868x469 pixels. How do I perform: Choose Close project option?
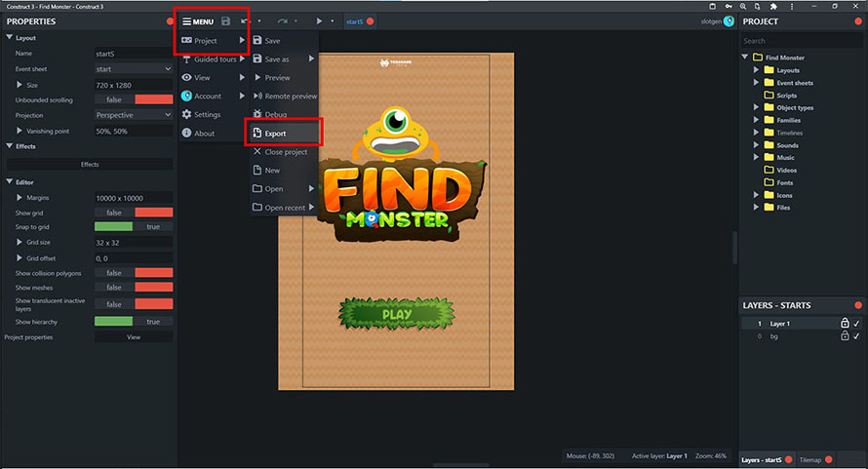click(x=284, y=152)
